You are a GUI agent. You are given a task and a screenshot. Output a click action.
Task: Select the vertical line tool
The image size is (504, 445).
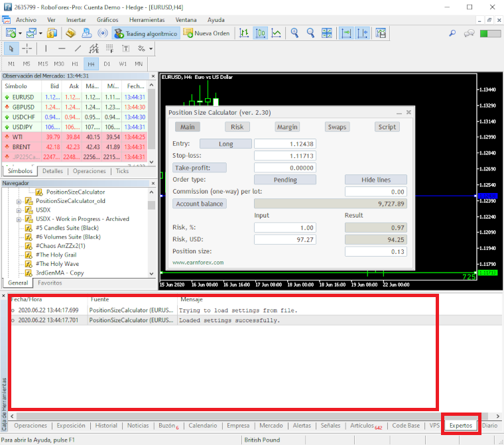click(46, 48)
